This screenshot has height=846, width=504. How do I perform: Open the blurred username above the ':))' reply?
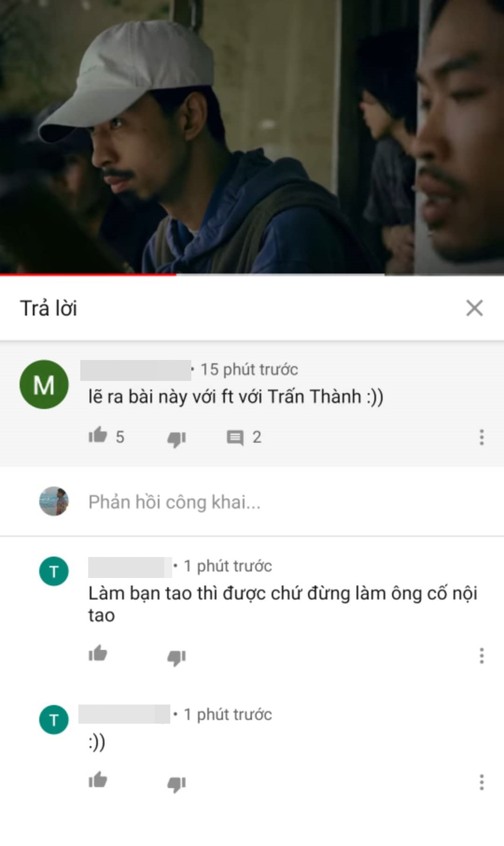pyautogui.click(x=124, y=714)
